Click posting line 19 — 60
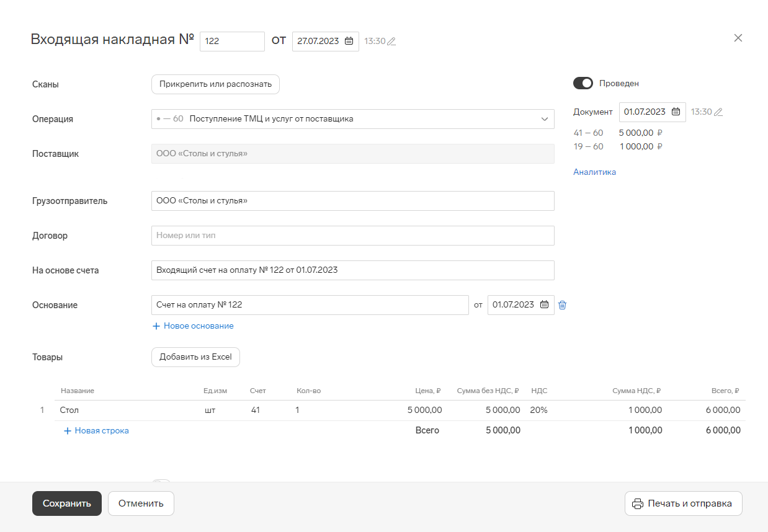 tap(618, 146)
